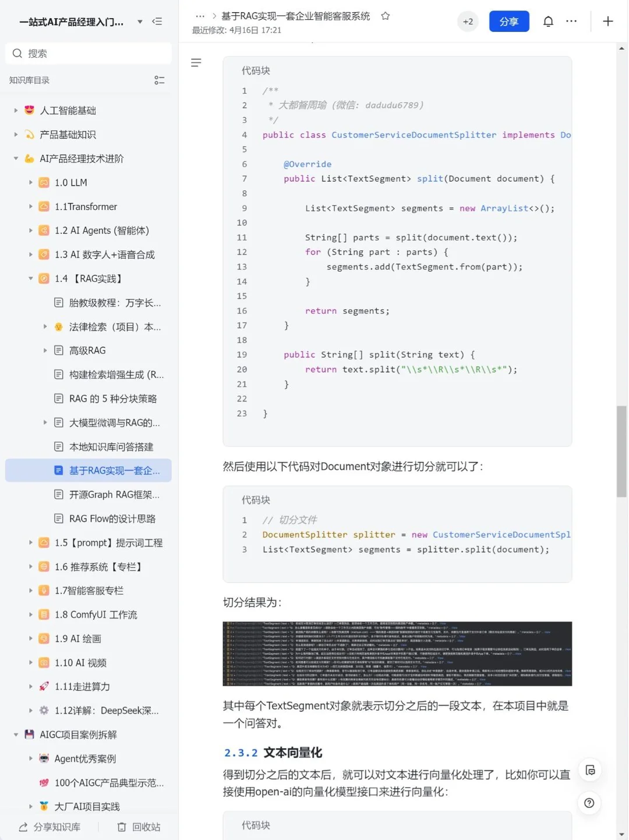
Task: Click 大厂AI项目实践 medal icon
Action: [44, 806]
